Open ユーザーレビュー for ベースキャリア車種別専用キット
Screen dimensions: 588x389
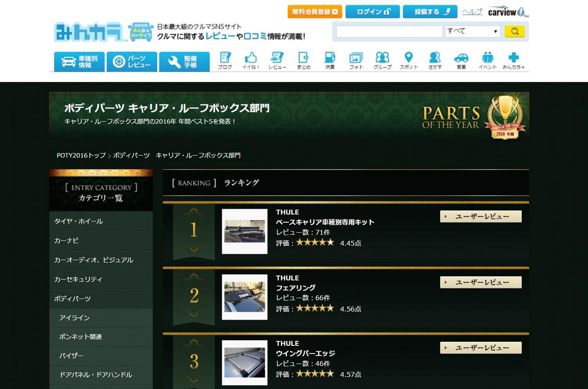pyautogui.click(x=481, y=216)
